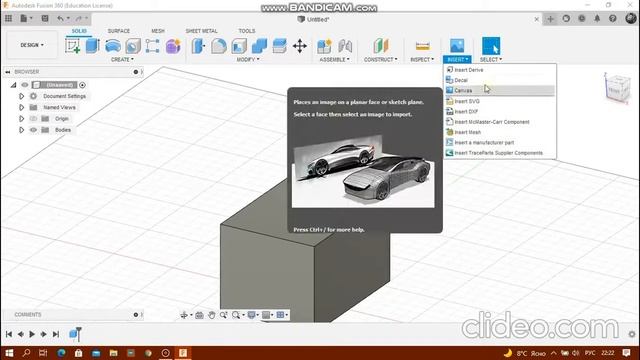This screenshot has height=360, width=640.
Task: Select the New Component icon
Action: coord(324,46)
